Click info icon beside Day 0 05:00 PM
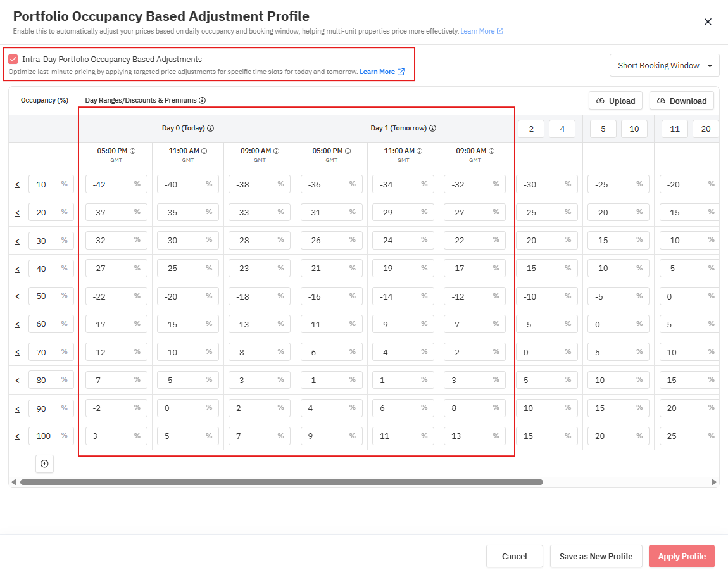Viewport: 728px width, 575px height. 133,151
